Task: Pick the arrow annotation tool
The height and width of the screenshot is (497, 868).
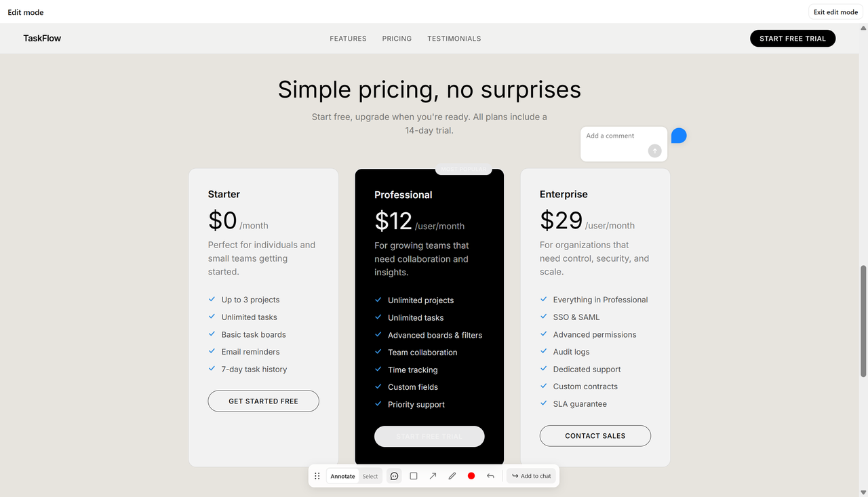Action: pos(433,476)
